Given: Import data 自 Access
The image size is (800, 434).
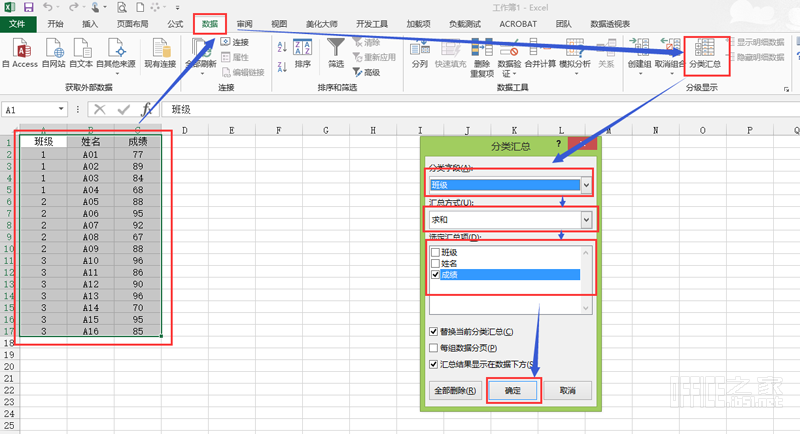Looking at the screenshot, I should pos(20,54).
